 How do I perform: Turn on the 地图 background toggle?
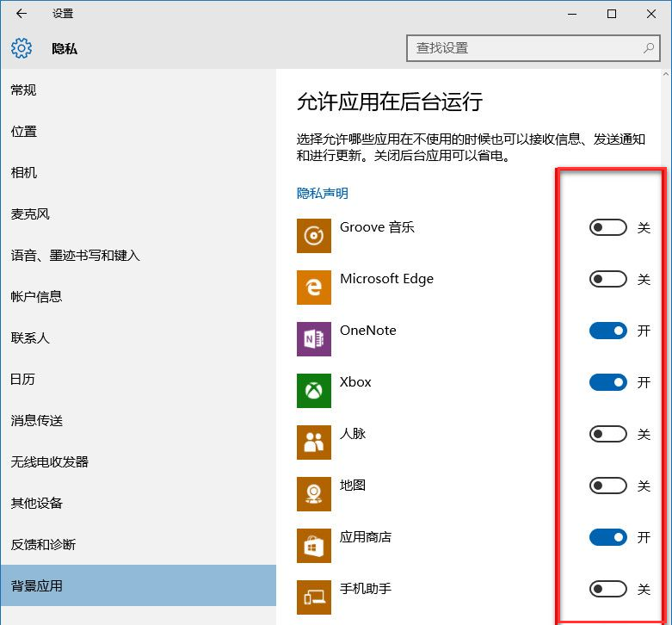click(x=607, y=486)
